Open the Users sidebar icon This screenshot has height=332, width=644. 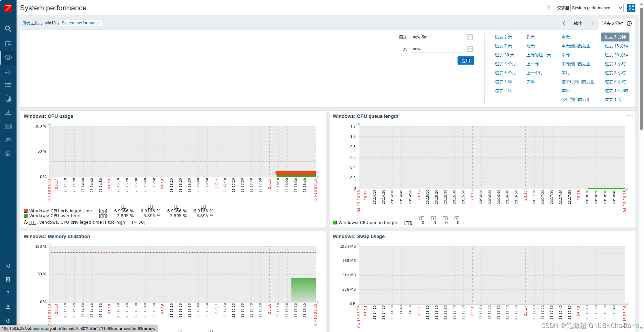tap(8, 140)
